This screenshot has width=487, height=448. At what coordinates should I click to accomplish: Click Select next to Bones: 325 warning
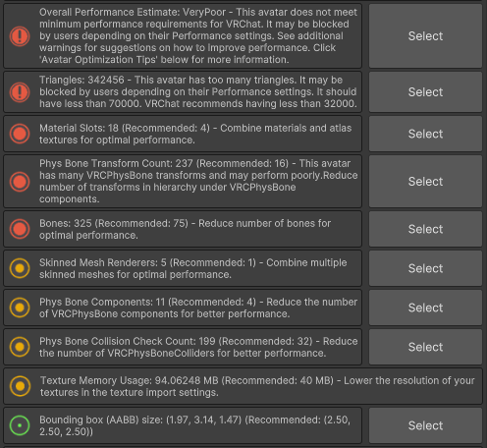pyautogui.click(x=425, y=229)
